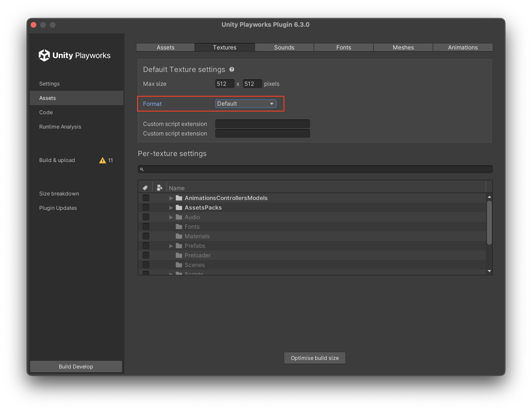Switch to the Textures tab

tap(225, 48)
